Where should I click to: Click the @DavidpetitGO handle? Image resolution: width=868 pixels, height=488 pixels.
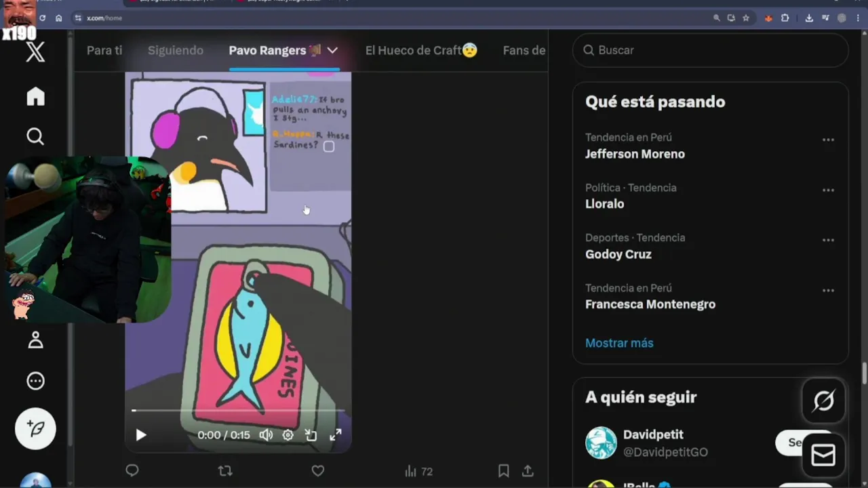coord(665,452)
